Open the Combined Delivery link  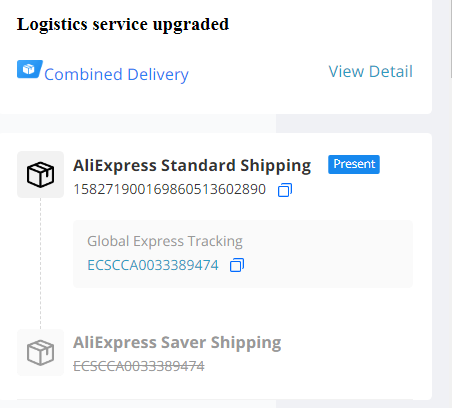pos(116,74)
